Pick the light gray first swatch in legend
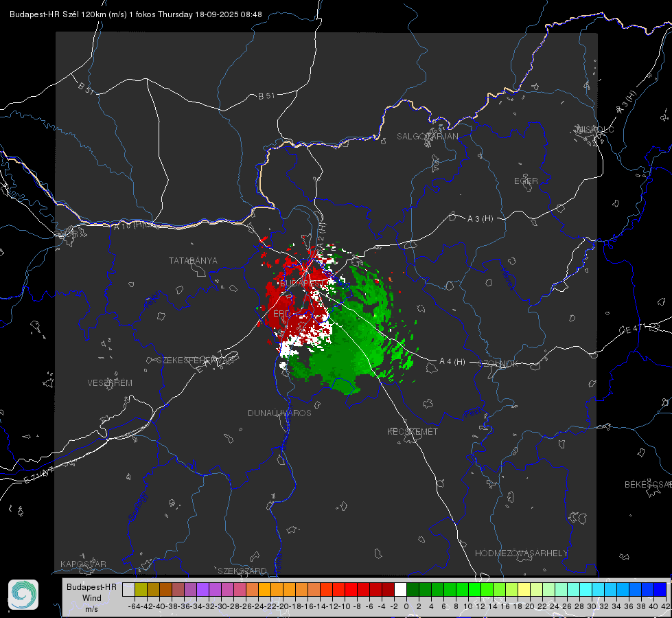 [x=128, y=589]
